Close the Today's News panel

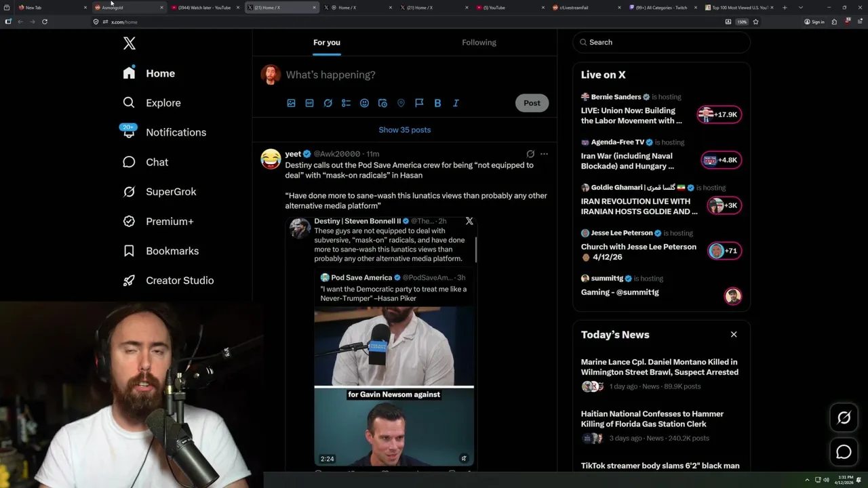(x=734, y=334)
